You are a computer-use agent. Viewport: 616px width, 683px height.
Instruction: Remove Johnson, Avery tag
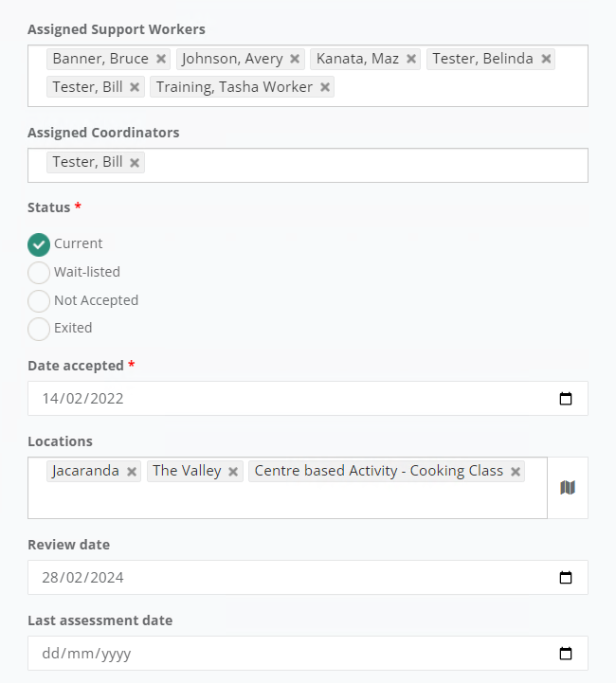point(295,59)
